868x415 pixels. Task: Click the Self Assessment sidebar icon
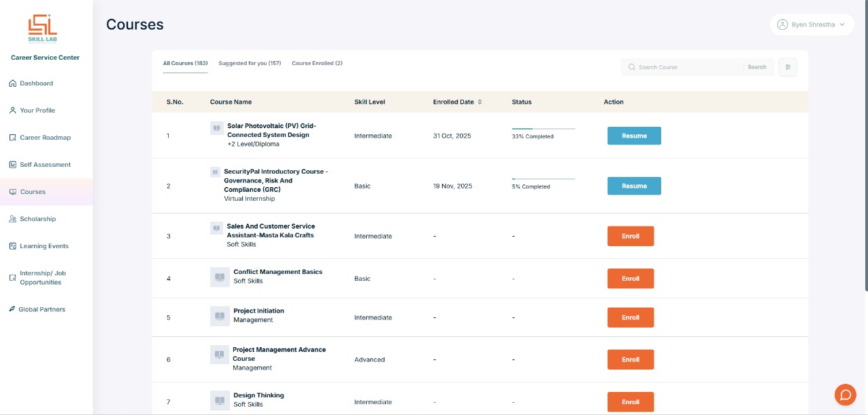[x=12, y=165]
